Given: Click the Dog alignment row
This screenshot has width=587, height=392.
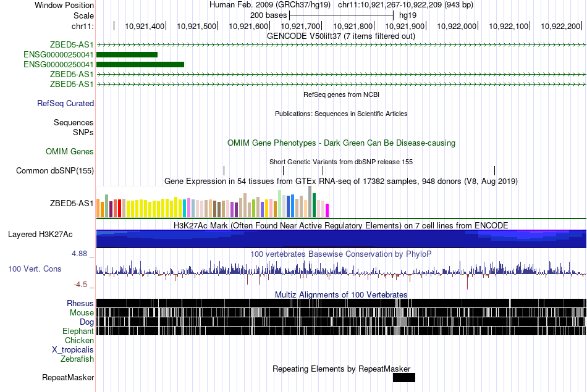Looking at the screenshot, I should coord(341,322).
